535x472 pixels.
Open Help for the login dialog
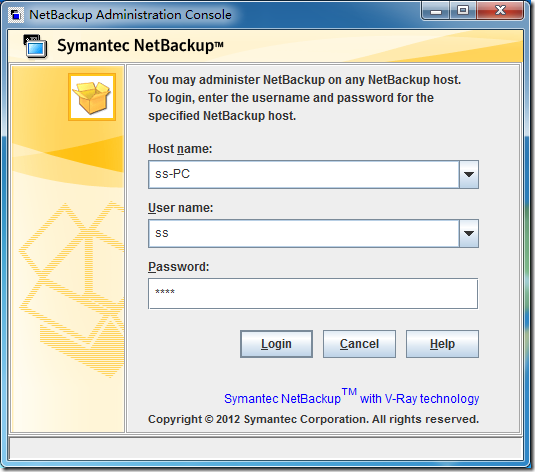442,344
